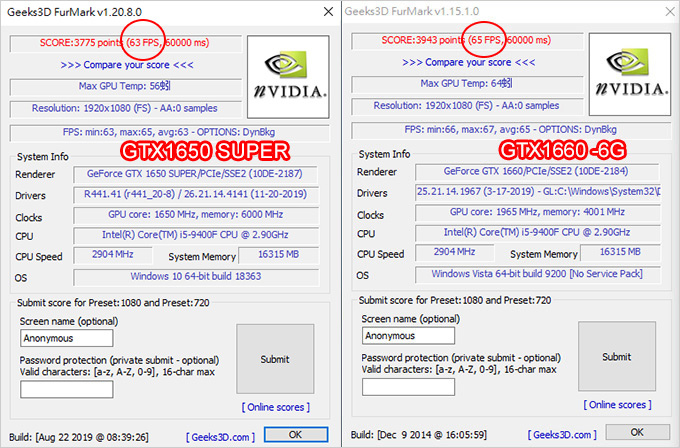Click Windows Vista 64-bit build 9200 field
680x448 pixels.
pos(538,274)
